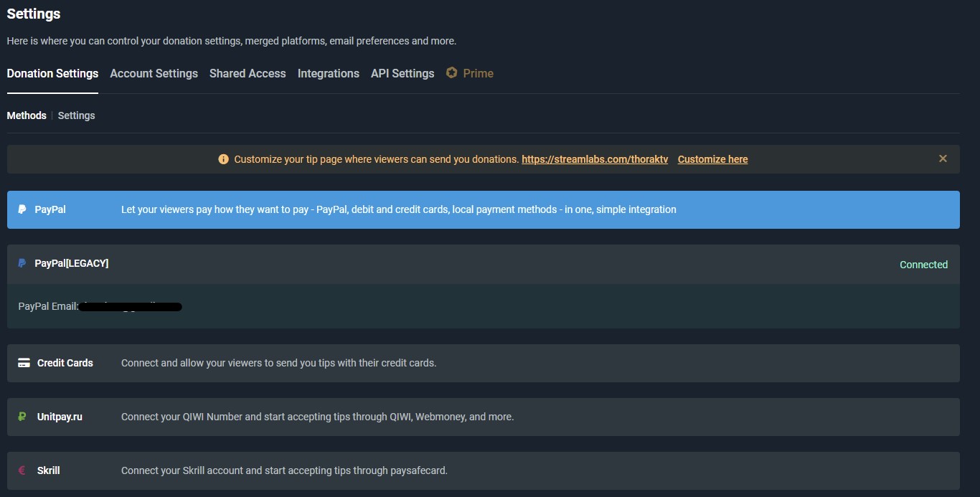Dismiss the tip page notification banner

click(943, 158)
